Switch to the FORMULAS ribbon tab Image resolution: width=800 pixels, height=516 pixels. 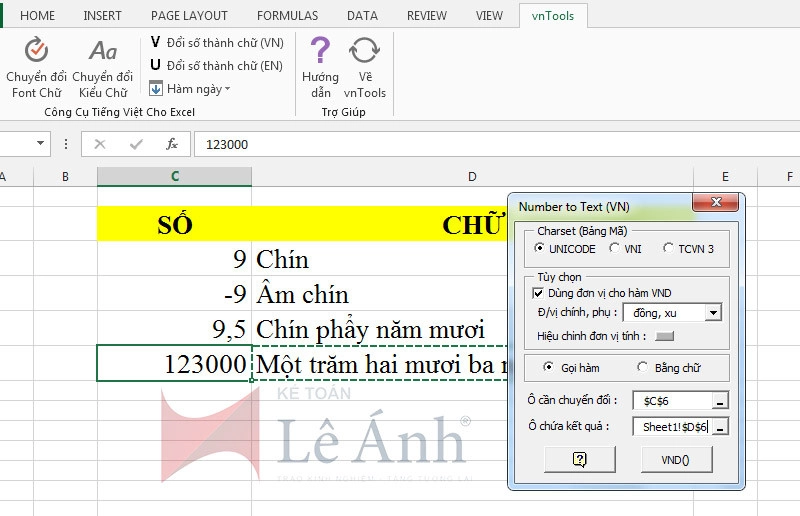coord(287,16)
